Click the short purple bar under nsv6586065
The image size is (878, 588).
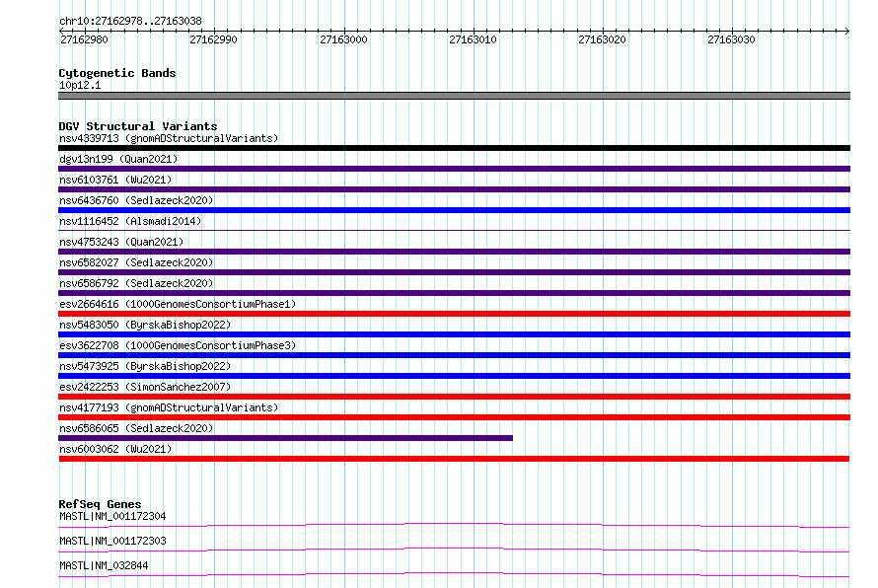(285, 438)
